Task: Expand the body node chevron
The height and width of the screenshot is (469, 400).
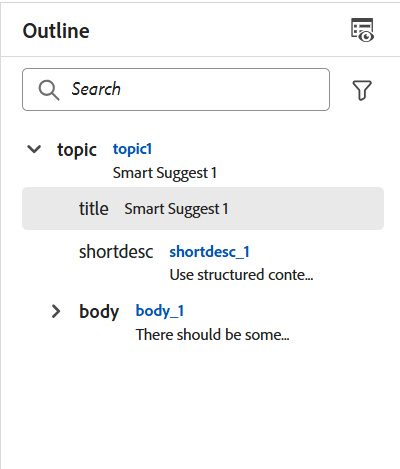Action: click(x=56, y=311)
